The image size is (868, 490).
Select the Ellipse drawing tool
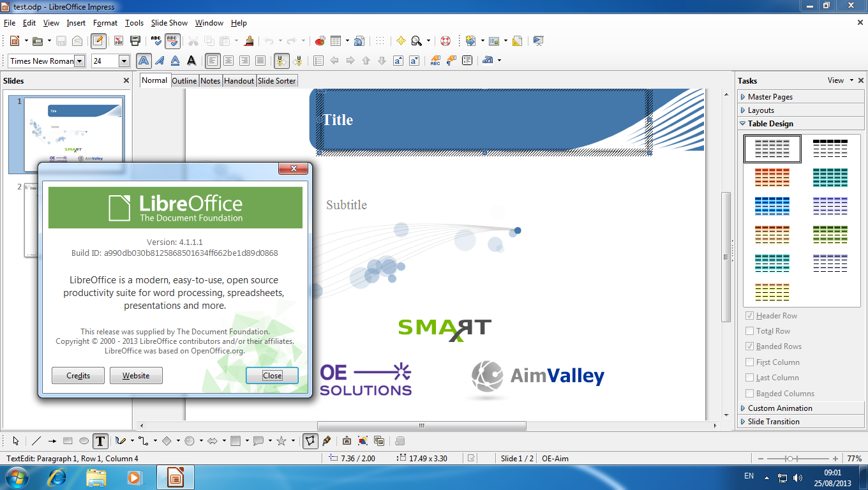click(84, 441)
